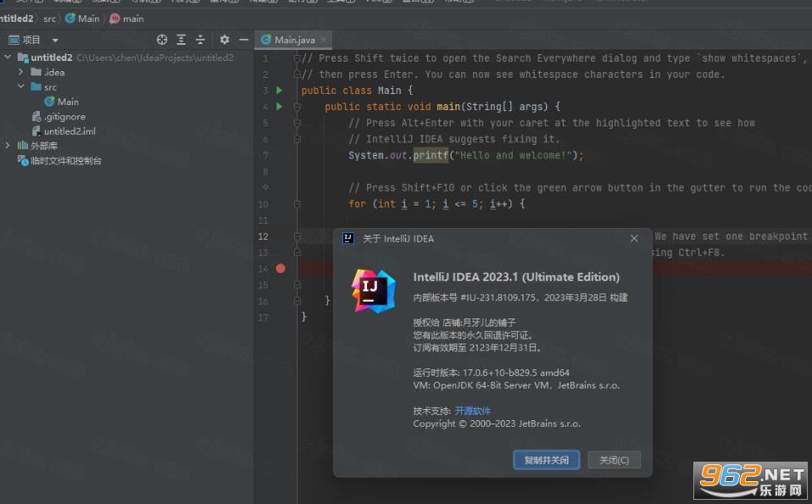Click the Expand All icon in project panel
The image size is (812, 504).
coord(181,39)
